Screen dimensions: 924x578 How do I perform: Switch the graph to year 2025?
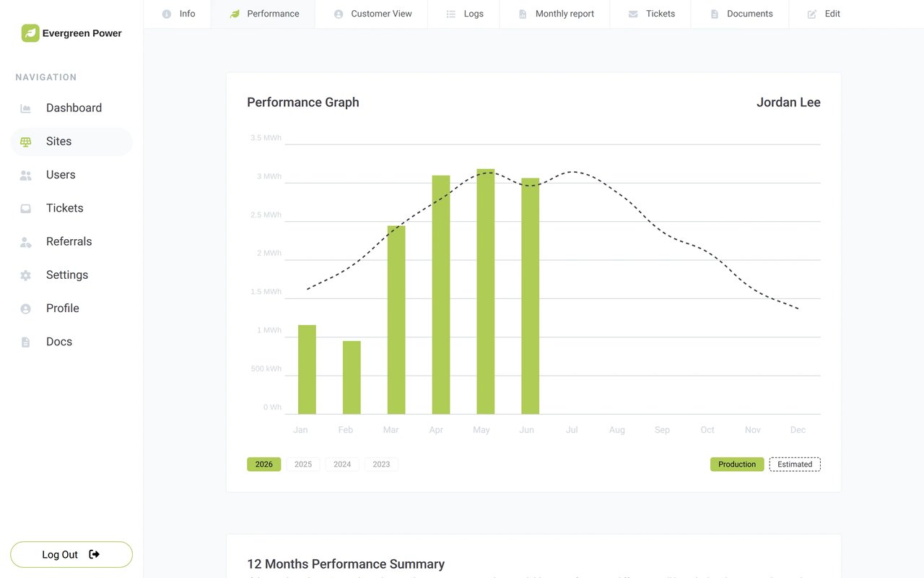(303, 465)
